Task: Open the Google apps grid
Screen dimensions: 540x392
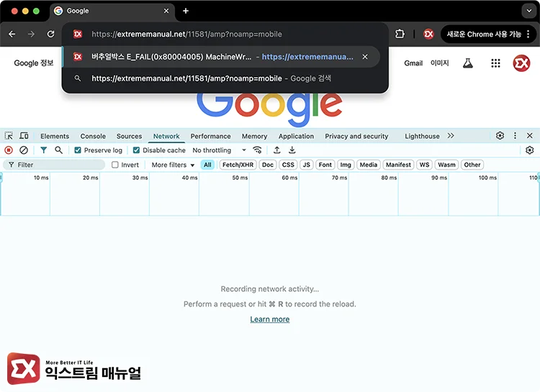Action: click(x=495, y=63)
